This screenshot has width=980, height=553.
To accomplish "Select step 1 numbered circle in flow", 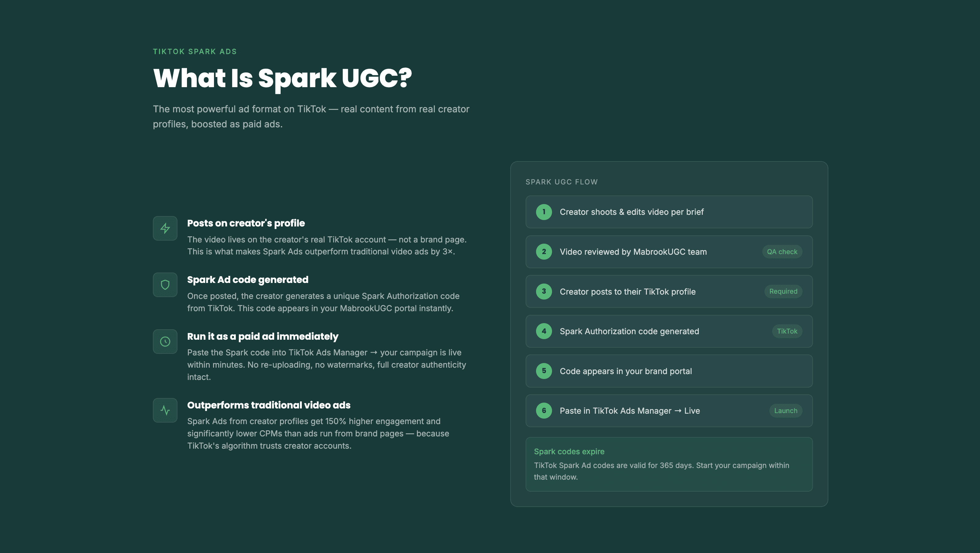I will coord(544,212).
